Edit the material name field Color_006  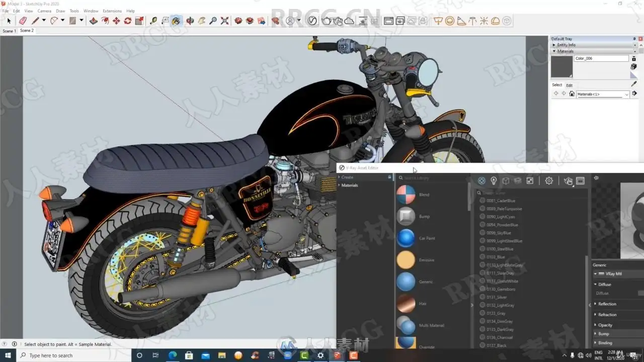pyautogui.click(x=602, y=58)
